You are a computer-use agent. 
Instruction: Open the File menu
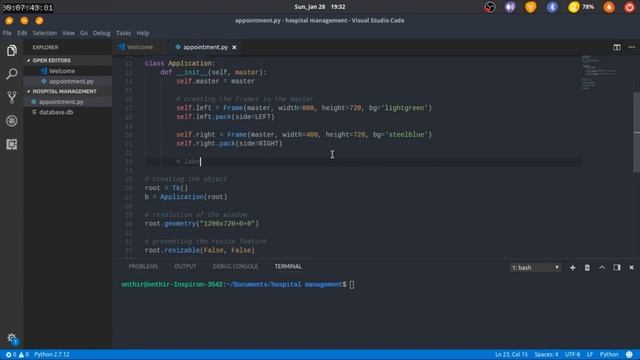coord(7,33)
